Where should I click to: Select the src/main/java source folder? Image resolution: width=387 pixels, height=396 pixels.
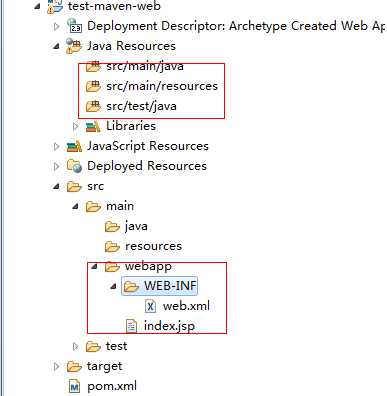(145, 67)
